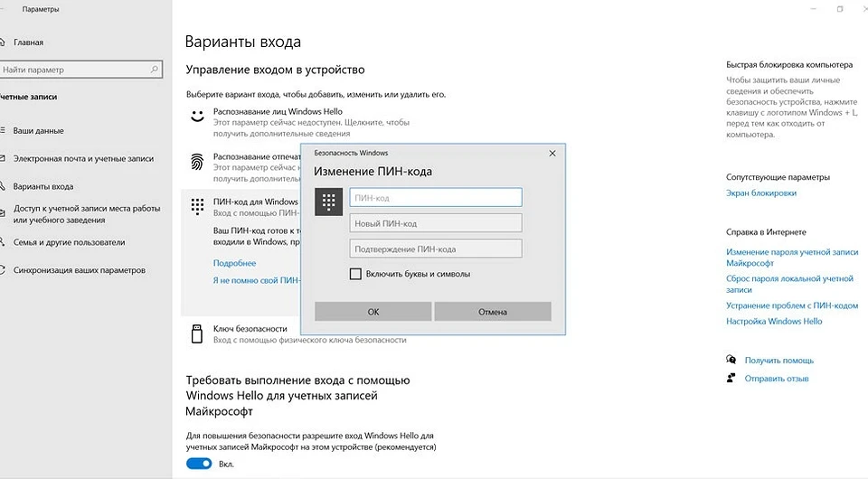The height and width of the screenshot is (479, 868).
Task: Open the Экран блокировки link
Action: click(x=761, y=193)
